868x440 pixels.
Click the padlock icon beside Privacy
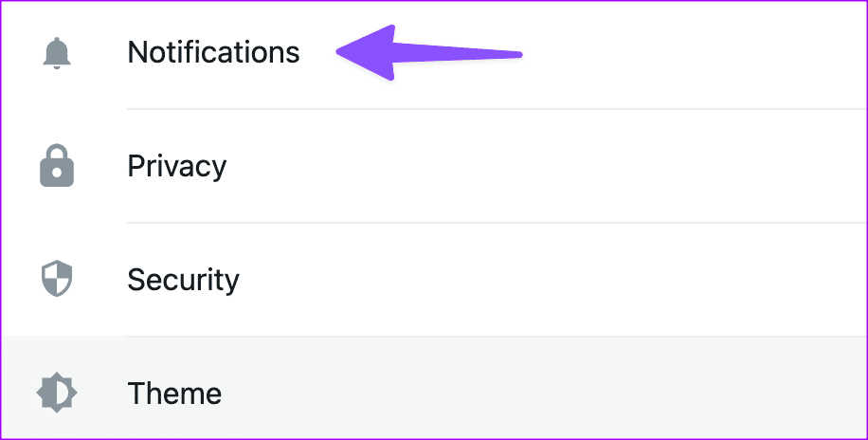click(57, 166)
